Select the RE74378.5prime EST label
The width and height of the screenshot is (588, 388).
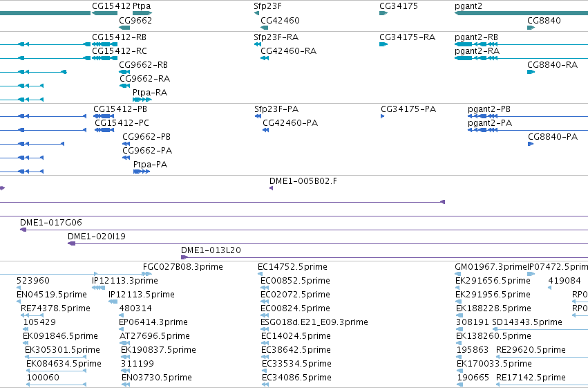tap(55, 308)
